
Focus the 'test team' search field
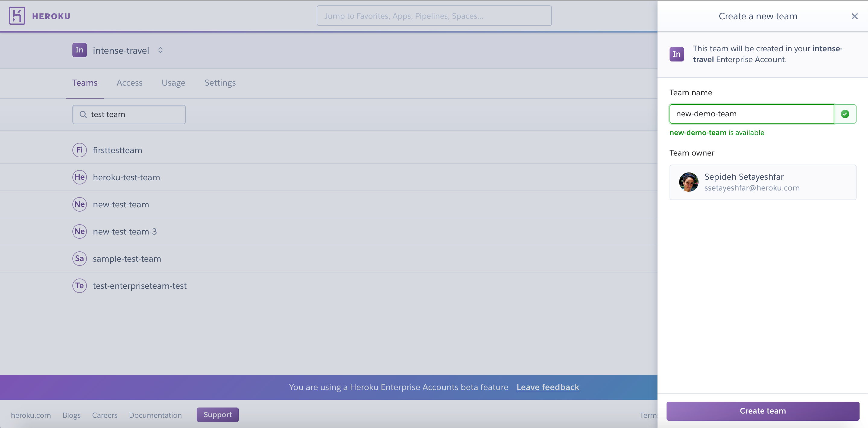(x=129, y=115)
